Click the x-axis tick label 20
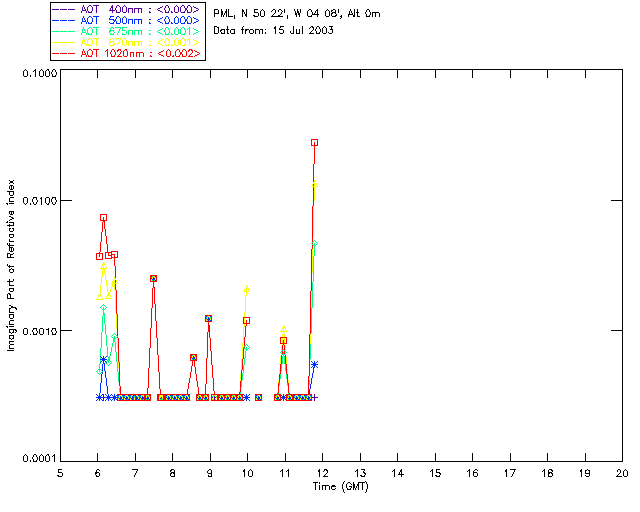This screenshot has height=512, width=640. click(622, 473)
